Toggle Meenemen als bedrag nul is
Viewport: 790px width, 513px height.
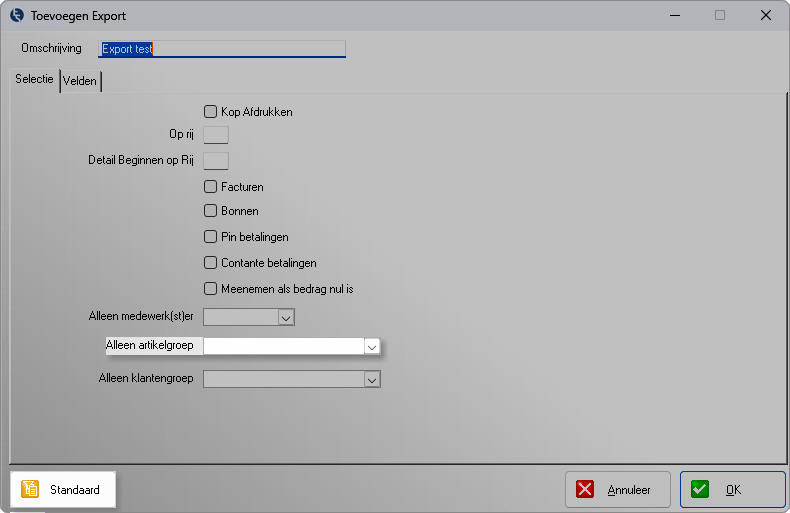coord(210,289)
